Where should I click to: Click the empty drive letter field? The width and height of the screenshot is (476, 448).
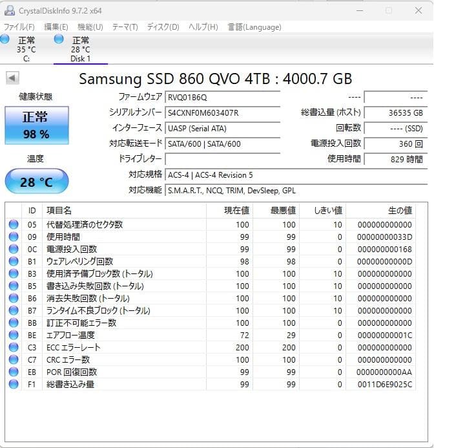(x=223, y=159)
